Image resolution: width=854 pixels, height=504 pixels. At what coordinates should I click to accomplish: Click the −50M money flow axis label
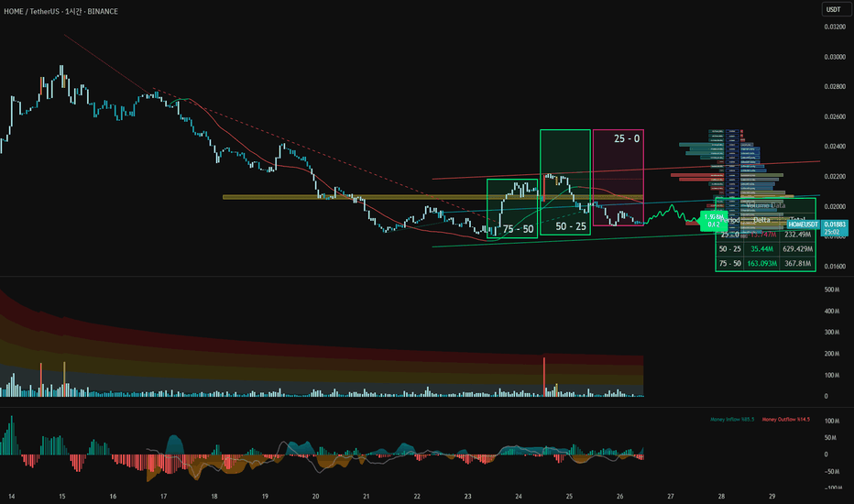point(830,472)
